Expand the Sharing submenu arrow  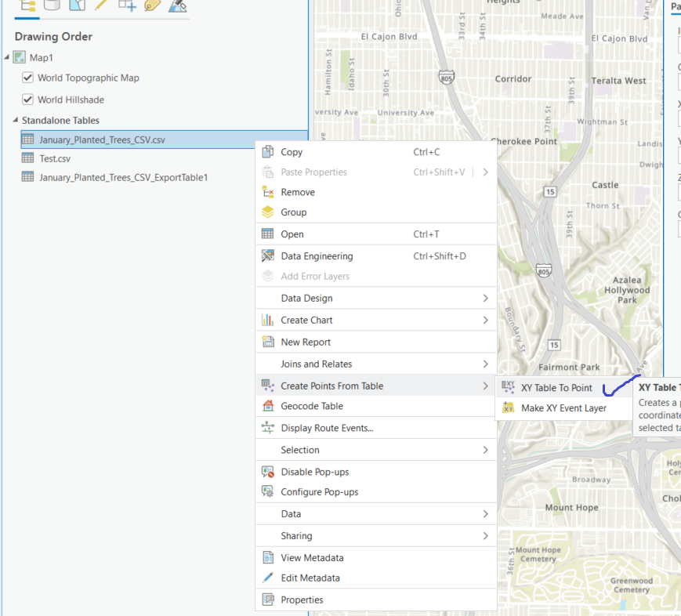tap(486, 536)
